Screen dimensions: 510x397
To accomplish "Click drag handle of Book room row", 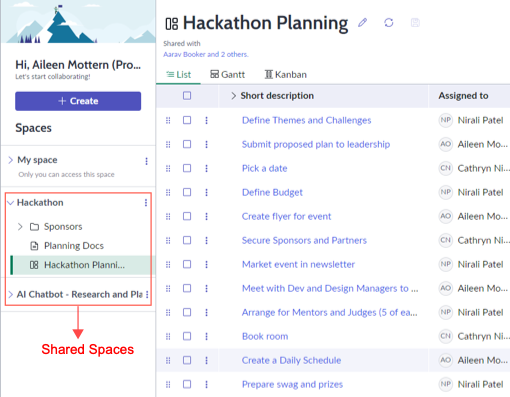I will point(168,336).
